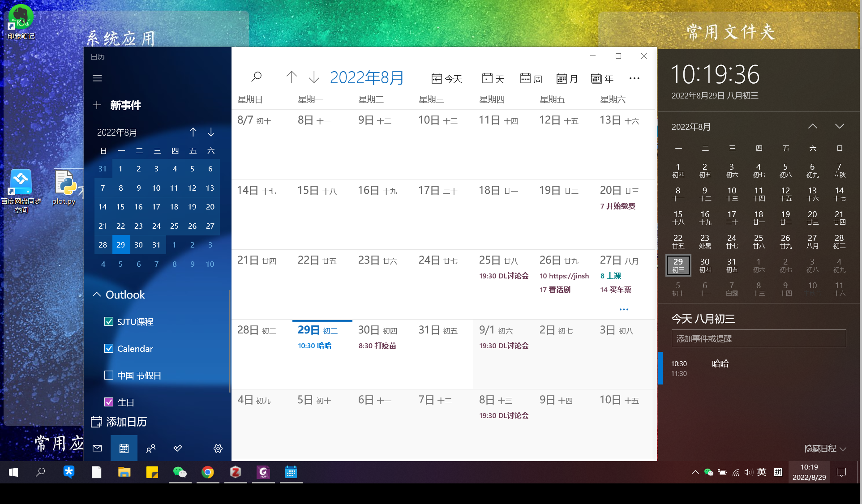Click Calendar app icon on taskbar

291,472
